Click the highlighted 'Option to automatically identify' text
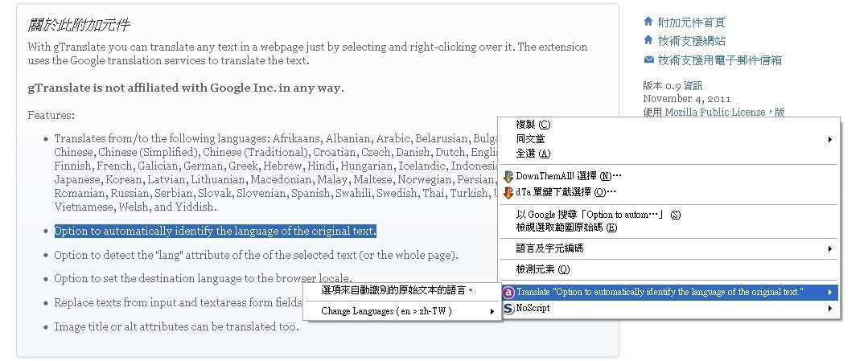This screenshot has height=361, width=868. tap(215, 231)
